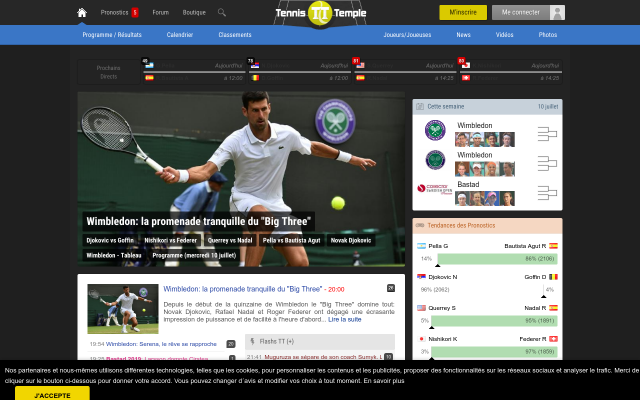Image resolution: width=640 pixels, height=400 pixels.
Task: Open the Wimbledon - Tableau tag
Action: [114, 256]
